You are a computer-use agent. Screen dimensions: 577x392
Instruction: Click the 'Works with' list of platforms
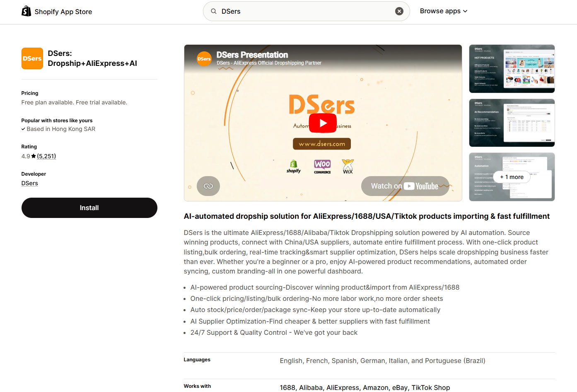click(x=365, y=387)
